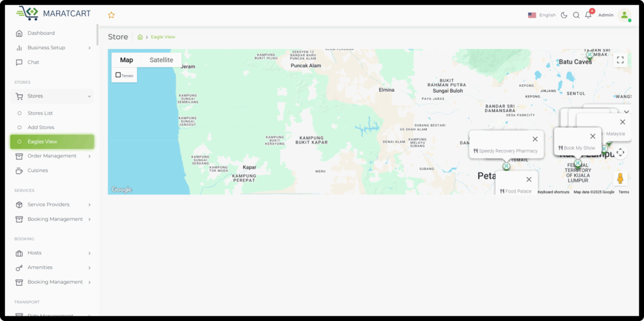Screen dimensions: 644x321
Task: Click the Google logo on the map
Action: pyautogui.click(x=121, y=189)
